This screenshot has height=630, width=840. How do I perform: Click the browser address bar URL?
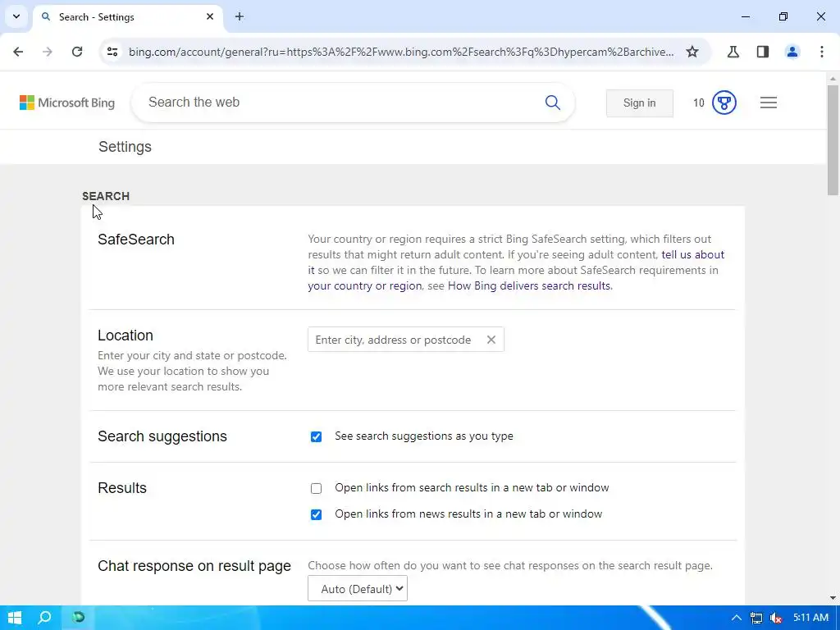coord(400,52)
